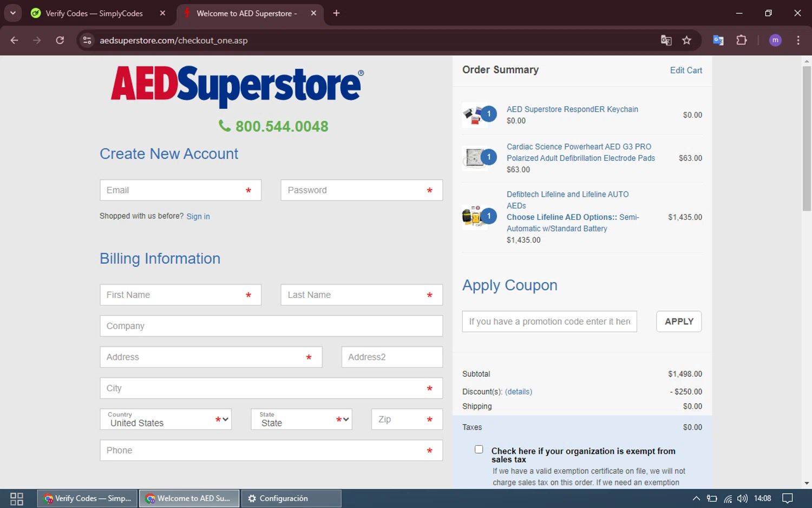Open the network wifi tray icon
Image resolution: width=812 pixels, height=508 pixels.
pyautogui.click(x=728, y=498)
